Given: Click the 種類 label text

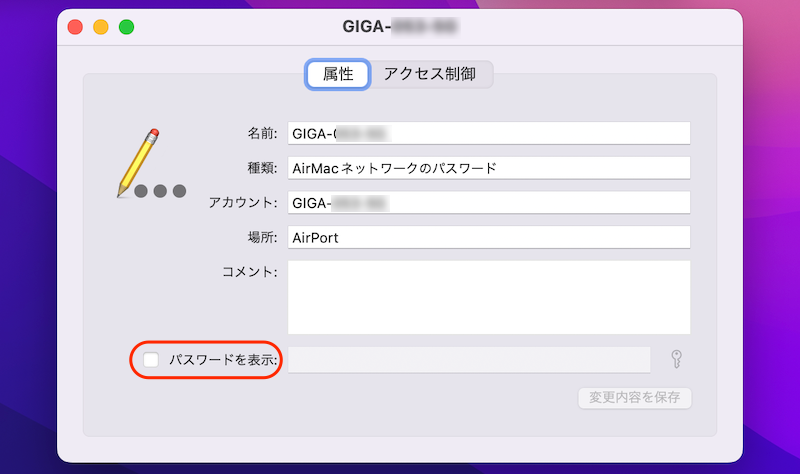Looking at the screenshot, I should pyautogui.click(x=262, y=168).
